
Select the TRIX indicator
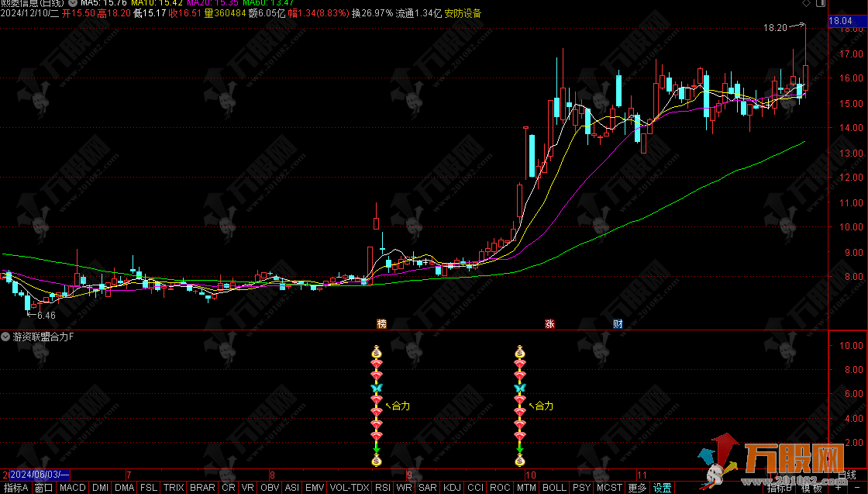[x=174, y=488]
